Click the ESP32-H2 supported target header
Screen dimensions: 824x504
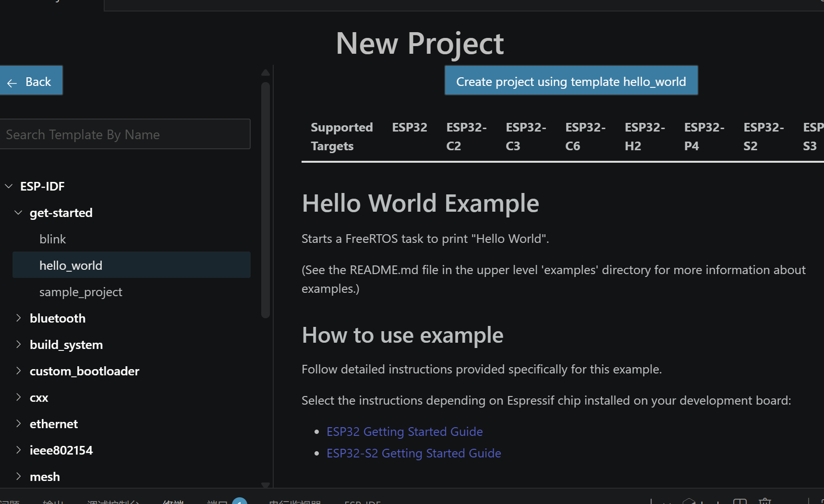644,136
